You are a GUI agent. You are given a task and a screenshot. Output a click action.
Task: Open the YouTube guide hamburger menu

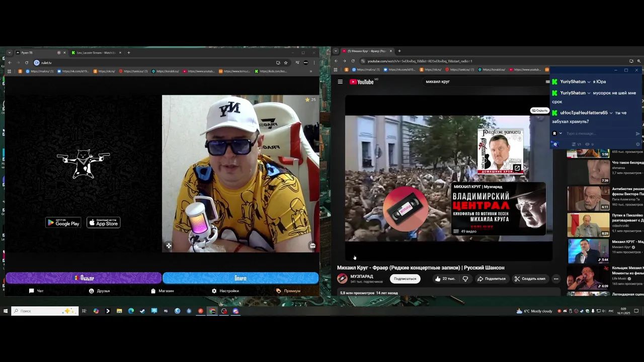340,81
